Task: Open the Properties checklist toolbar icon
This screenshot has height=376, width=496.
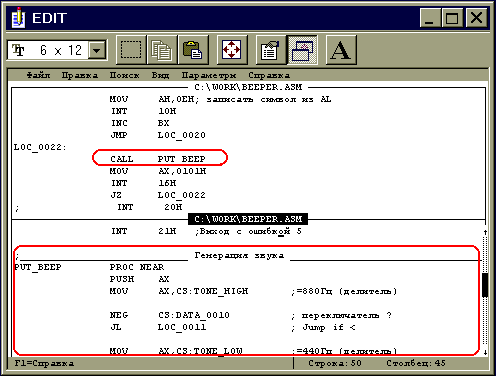Action: (x=270, y=50)
